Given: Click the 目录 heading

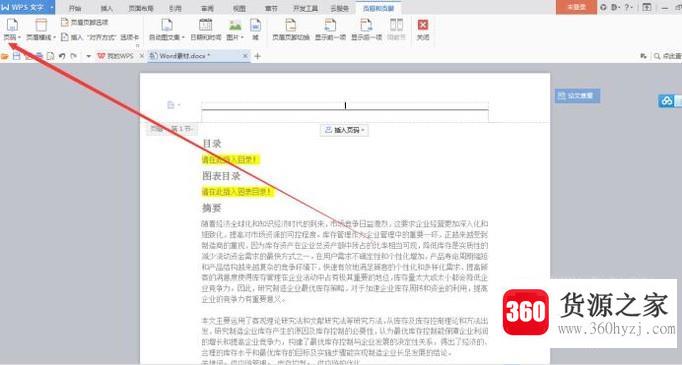Looking at the screenshot, I should tap(212, 144).
